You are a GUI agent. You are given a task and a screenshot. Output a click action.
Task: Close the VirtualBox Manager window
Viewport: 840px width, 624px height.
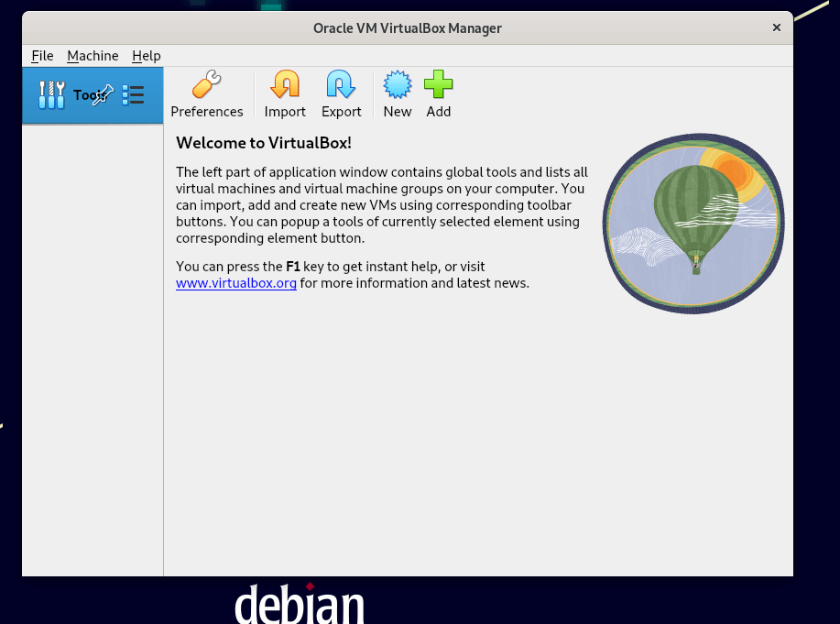pos(776,27)
